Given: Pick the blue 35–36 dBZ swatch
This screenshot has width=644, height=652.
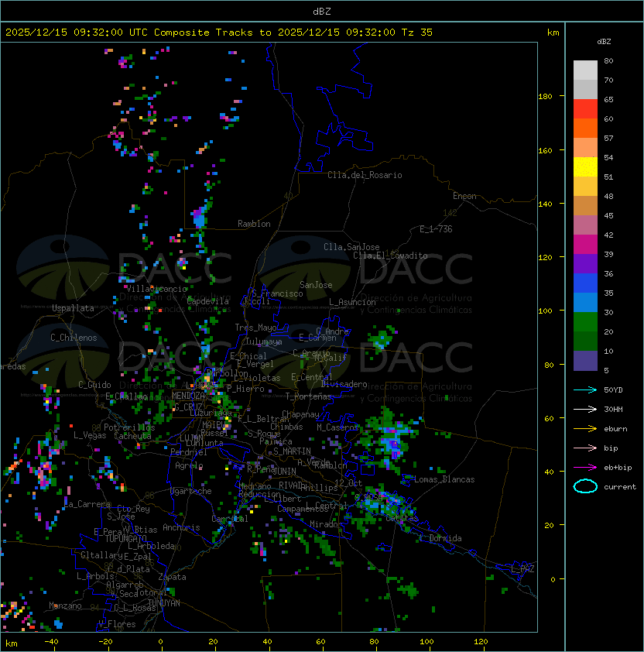Looking at the screenshot, I should (585, 283).
